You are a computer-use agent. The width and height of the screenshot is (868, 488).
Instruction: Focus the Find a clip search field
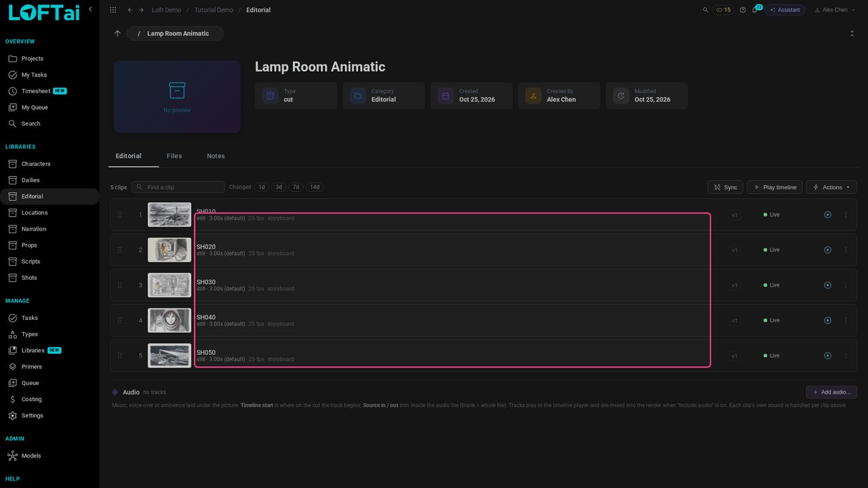click(178, 187)
